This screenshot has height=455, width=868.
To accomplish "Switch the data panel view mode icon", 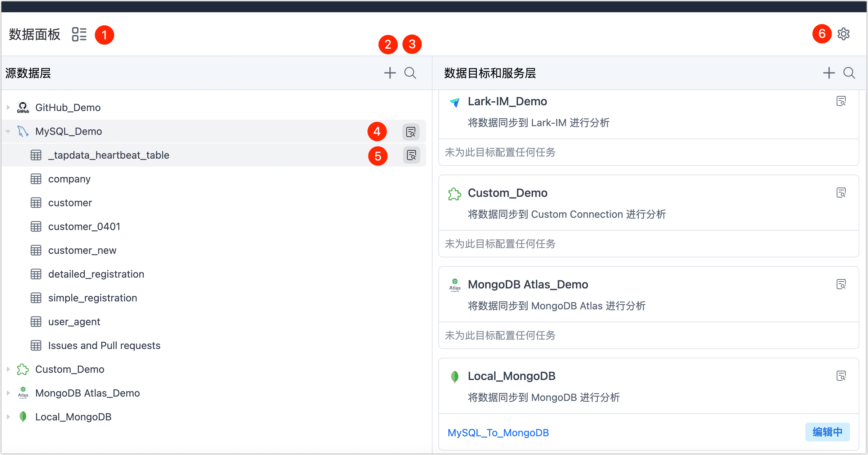I will coord(79,35).
